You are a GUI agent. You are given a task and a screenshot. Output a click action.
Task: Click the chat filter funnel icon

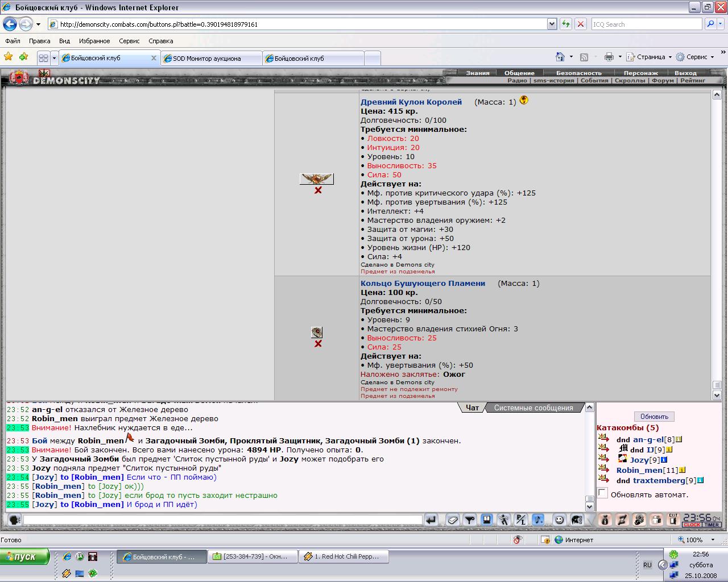coord(470,519)
